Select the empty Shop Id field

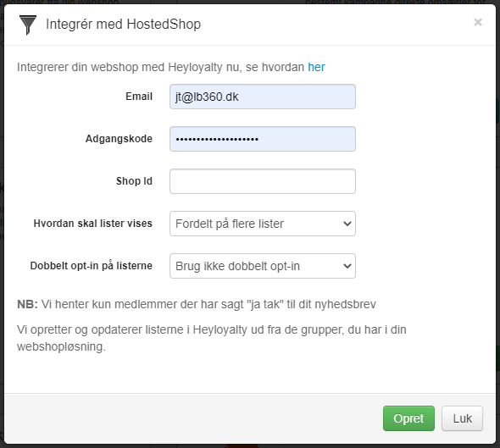pos(263,181)
